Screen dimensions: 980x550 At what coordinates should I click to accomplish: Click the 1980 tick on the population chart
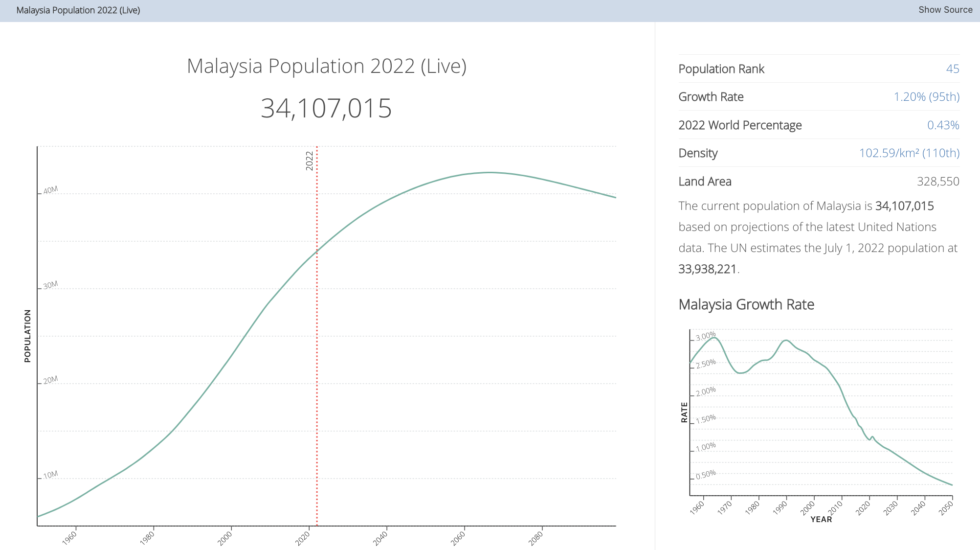147,538
